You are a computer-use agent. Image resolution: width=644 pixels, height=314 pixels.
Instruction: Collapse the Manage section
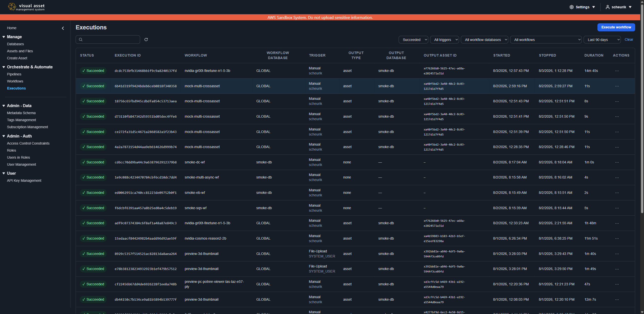pos(4,37)
